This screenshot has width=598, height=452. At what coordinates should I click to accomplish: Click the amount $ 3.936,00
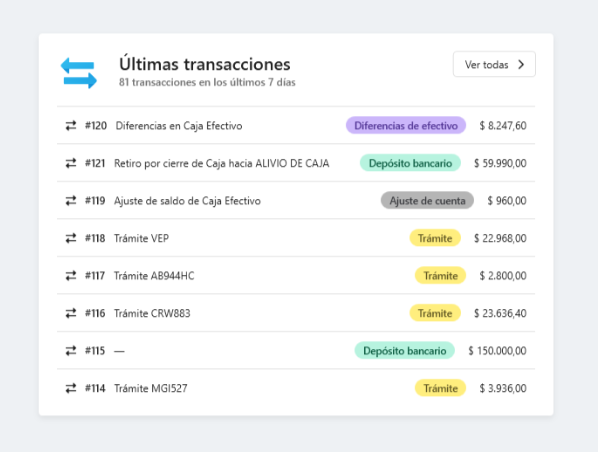[x=503, y=388]
